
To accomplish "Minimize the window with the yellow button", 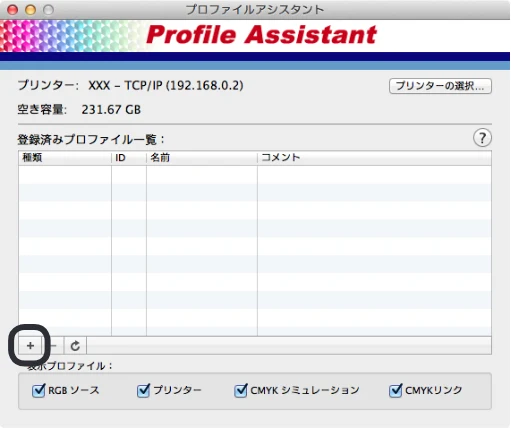I will (x=30, y=10).
